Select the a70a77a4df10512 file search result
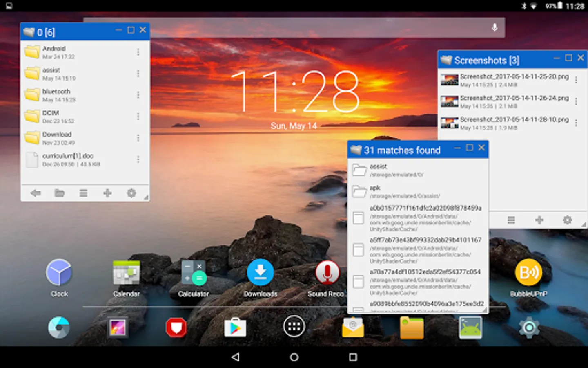Viewport: 588px width, 368px height. [418, 282]
